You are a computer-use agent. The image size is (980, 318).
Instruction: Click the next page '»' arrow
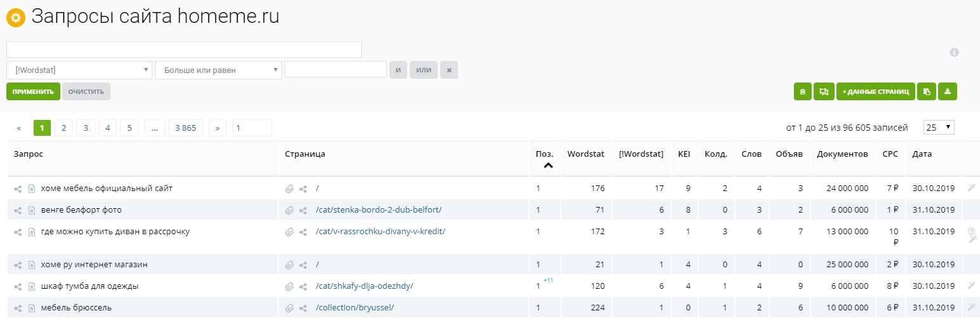coord(218,128)
